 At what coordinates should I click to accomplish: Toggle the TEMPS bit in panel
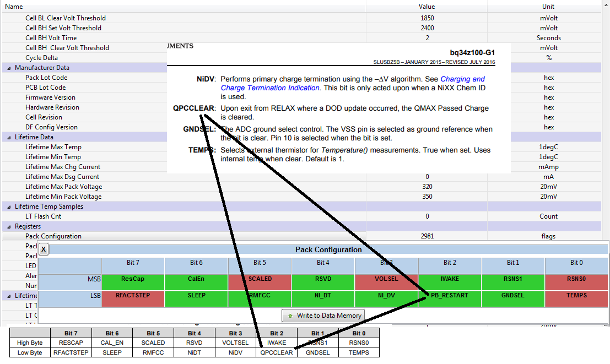click(x=576, y=298)
